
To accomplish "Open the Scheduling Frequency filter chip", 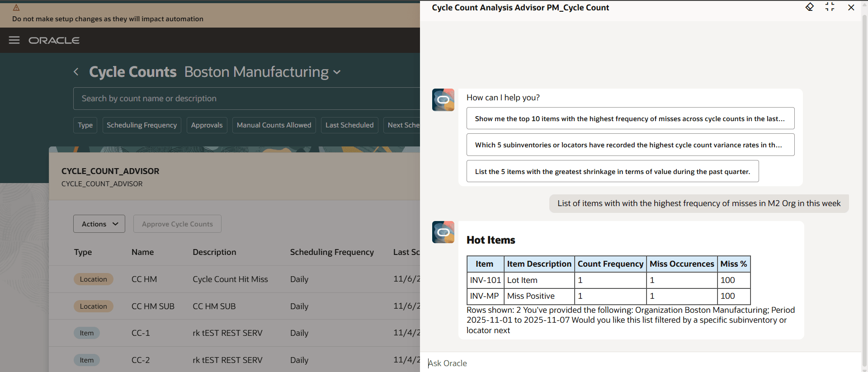I will coord(142,125).
